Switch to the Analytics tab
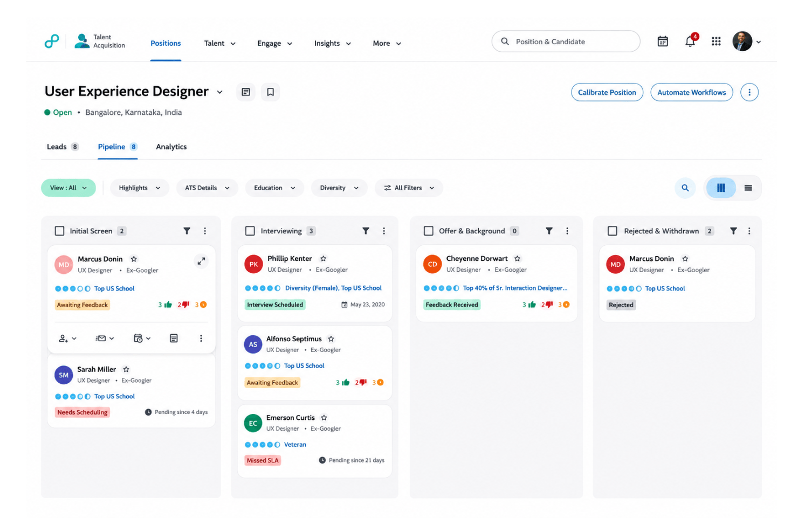The height and width of the screenshot is (532, 798). click(171, 147)
